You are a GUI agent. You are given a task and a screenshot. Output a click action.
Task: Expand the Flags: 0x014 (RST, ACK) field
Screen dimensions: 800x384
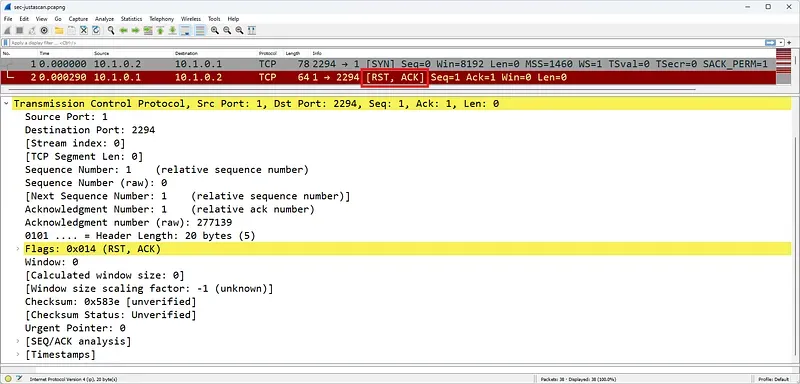pos(18,249)
